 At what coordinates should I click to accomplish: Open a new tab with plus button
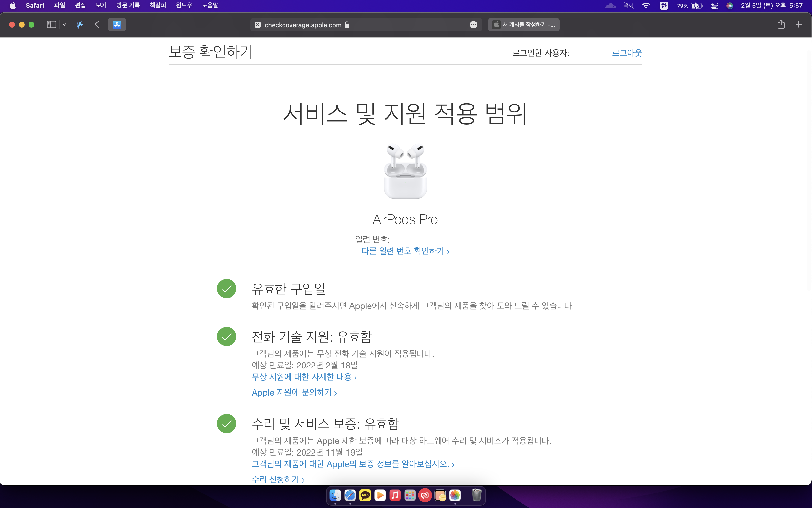798,24
